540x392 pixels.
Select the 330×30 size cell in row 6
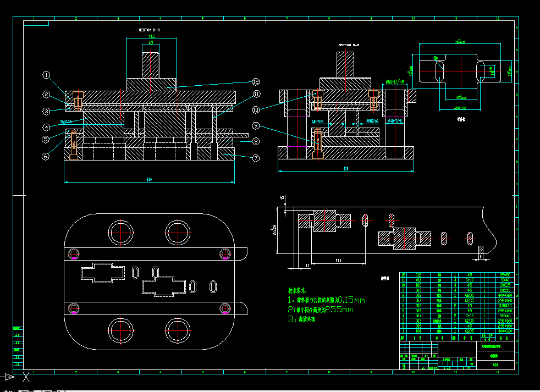coord(505,306)
